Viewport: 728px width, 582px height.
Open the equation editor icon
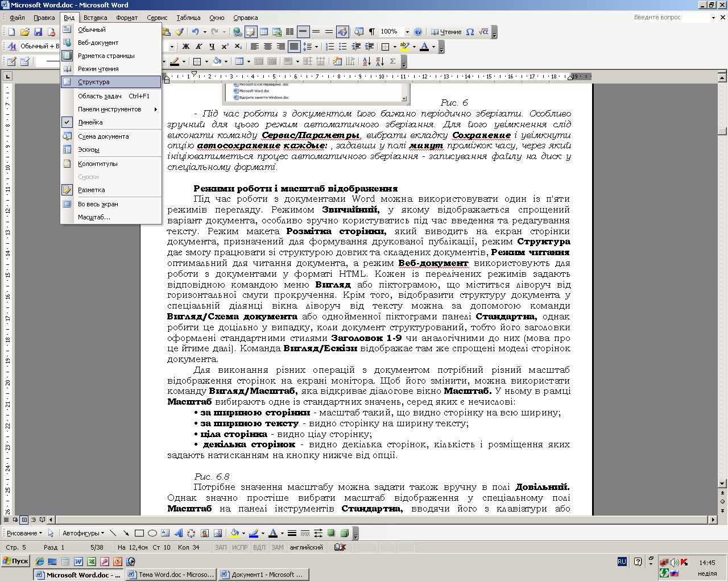(x=483, y=32)
